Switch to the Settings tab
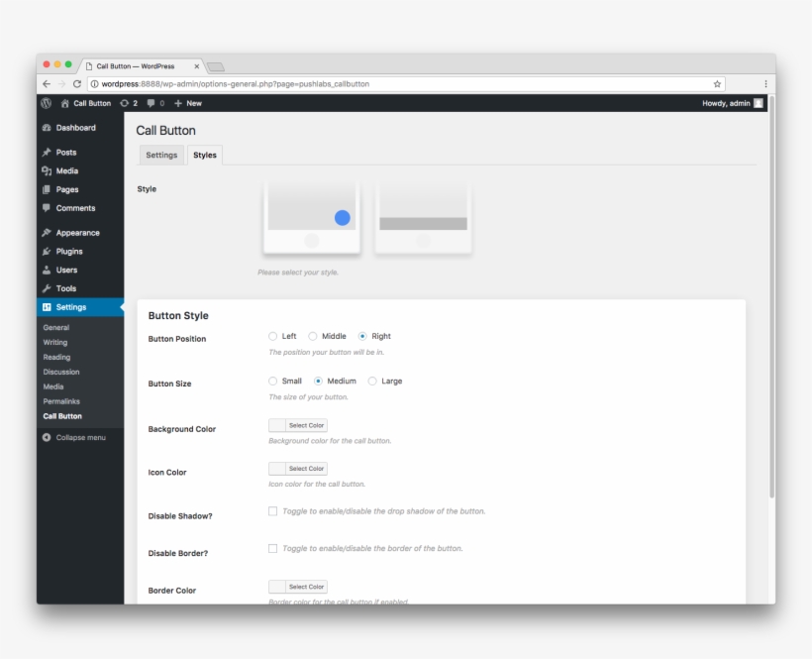812x659 pixels. [160, 155]
